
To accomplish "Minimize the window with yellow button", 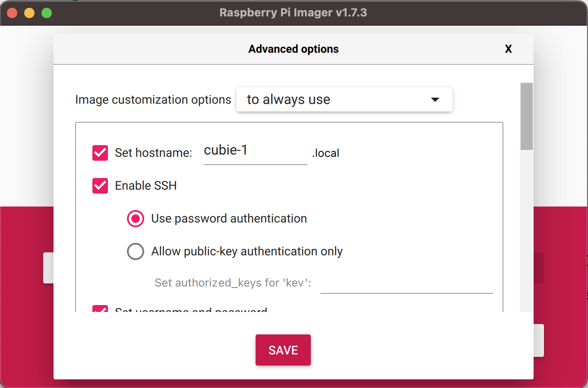I will (29, 13).
